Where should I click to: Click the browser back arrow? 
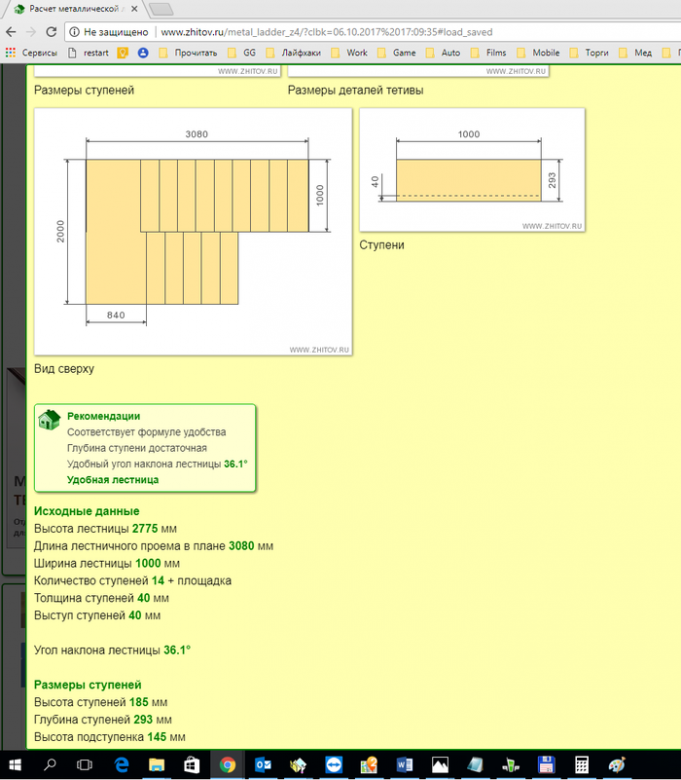point(10,32)
